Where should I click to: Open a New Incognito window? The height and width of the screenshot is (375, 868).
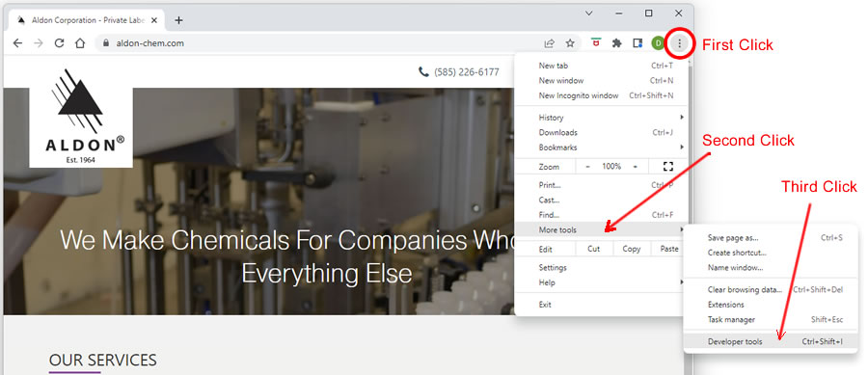[601, 95]
